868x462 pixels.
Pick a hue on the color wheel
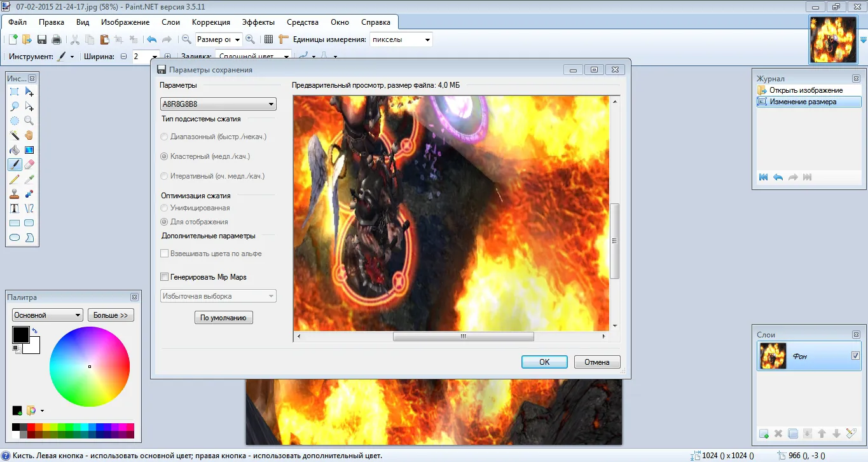90,367
